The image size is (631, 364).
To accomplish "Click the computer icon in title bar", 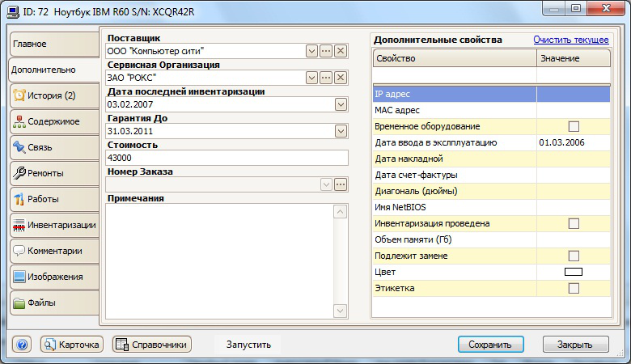I will click(x=13, y=12).
